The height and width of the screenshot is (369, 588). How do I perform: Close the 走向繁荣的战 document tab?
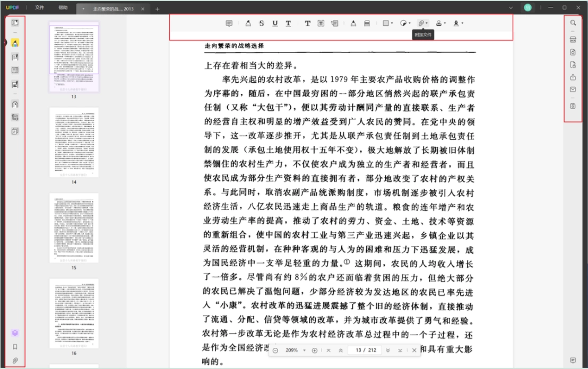[143, 9]
